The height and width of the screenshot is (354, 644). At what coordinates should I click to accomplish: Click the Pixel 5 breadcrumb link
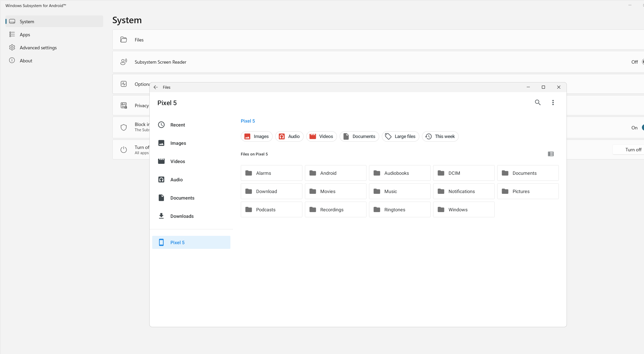[x=248, y=121]
